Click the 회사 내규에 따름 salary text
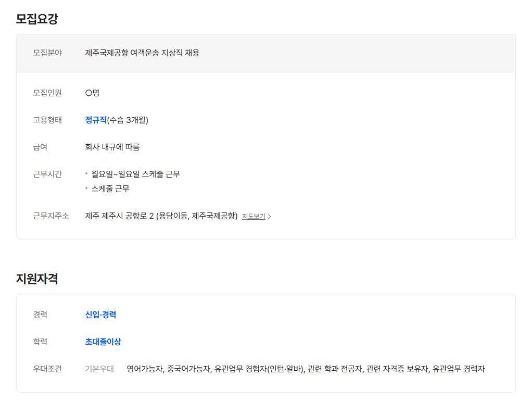 (112, 147)
